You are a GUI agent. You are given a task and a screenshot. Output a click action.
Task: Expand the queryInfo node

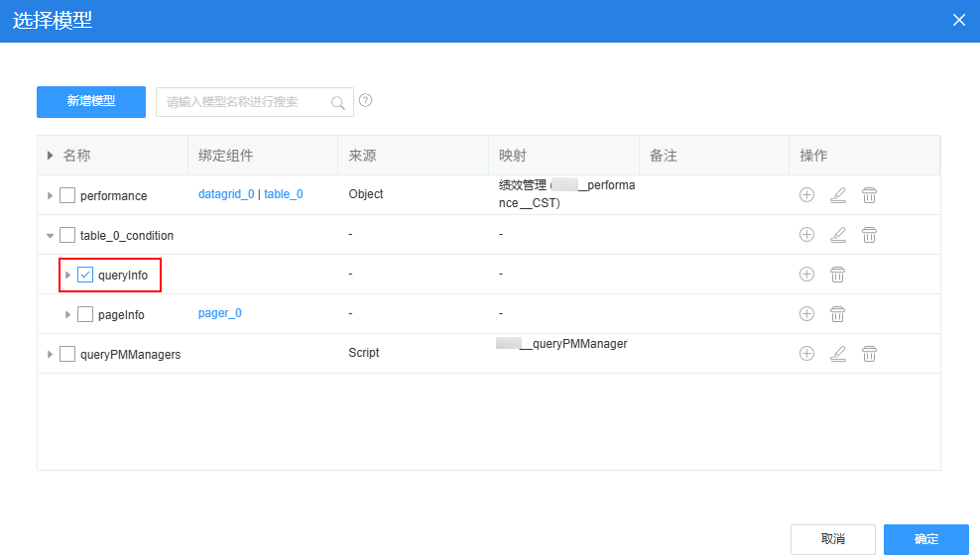[68, 275]
